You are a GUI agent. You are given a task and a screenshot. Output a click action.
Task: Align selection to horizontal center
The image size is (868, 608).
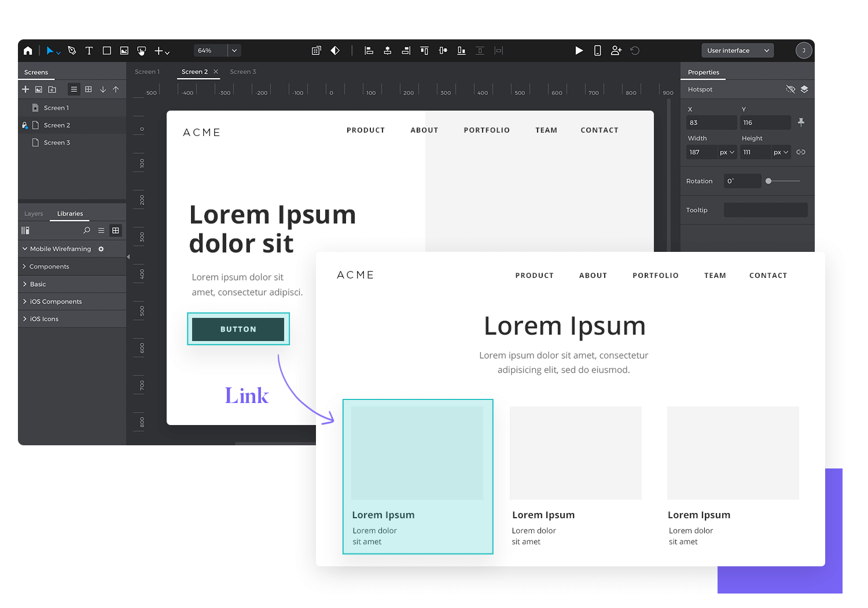388,51
